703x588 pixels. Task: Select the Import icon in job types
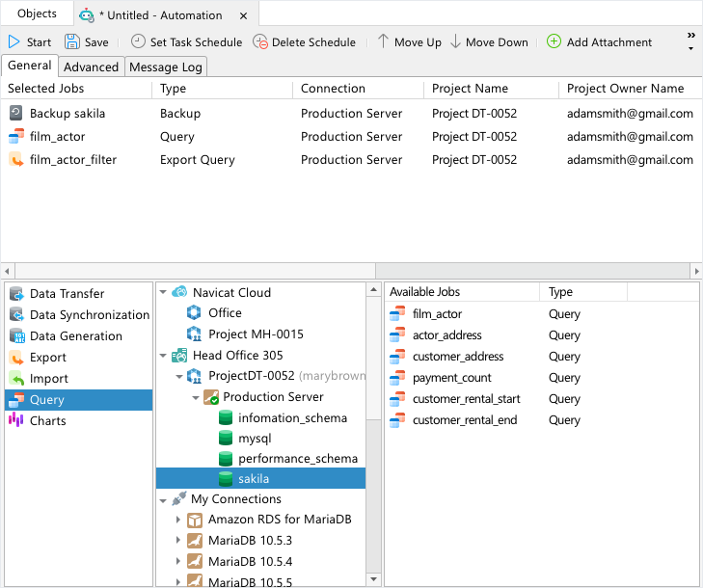[16, 378]
